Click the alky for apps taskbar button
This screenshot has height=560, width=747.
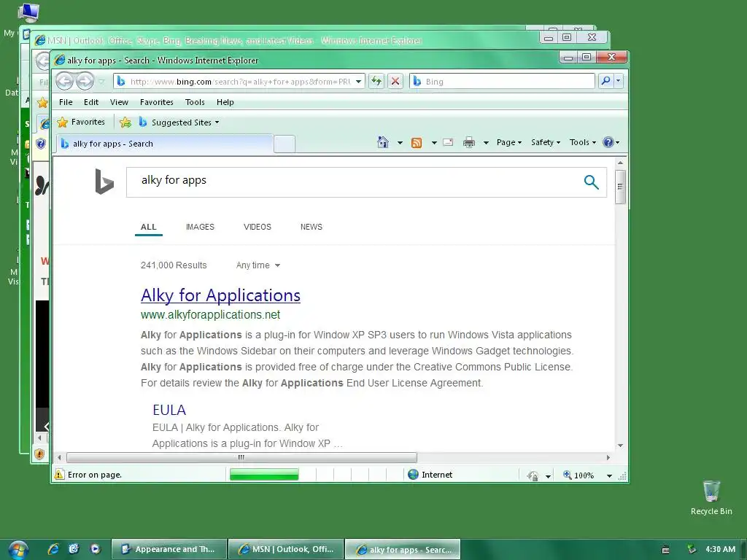click(403, 549)
